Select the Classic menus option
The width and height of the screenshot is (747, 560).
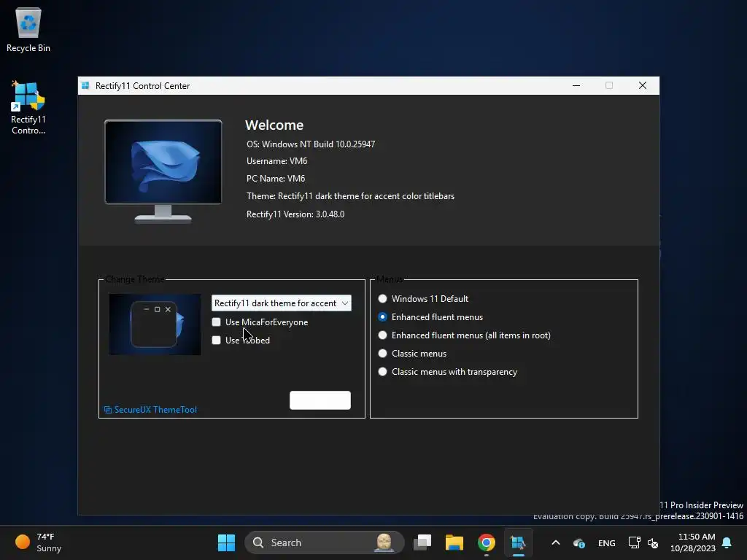coord(382,354)
